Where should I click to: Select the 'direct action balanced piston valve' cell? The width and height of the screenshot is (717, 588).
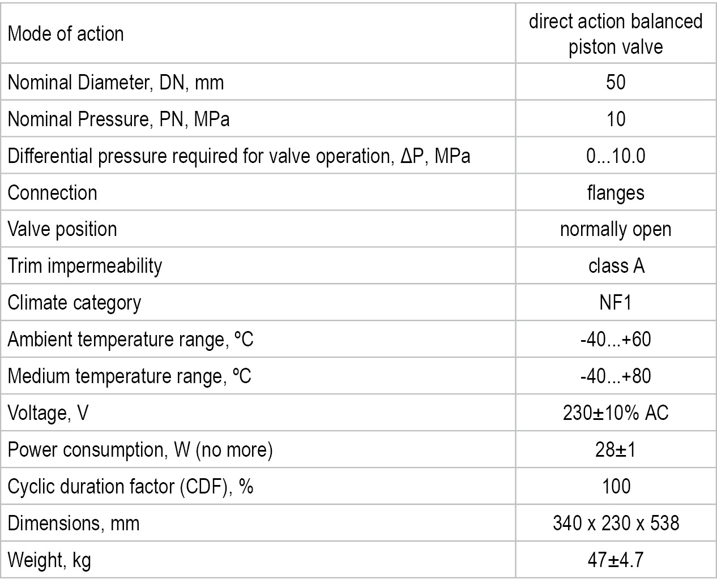coord(616,33)
